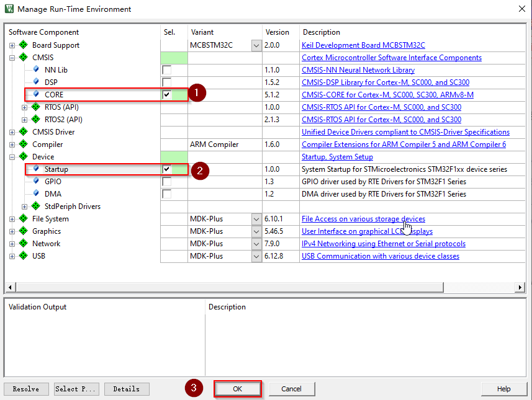The height and width of the screenshot is (400, 532).
Task: Click the GPIO blue component icon
Action: pos(36,181)
